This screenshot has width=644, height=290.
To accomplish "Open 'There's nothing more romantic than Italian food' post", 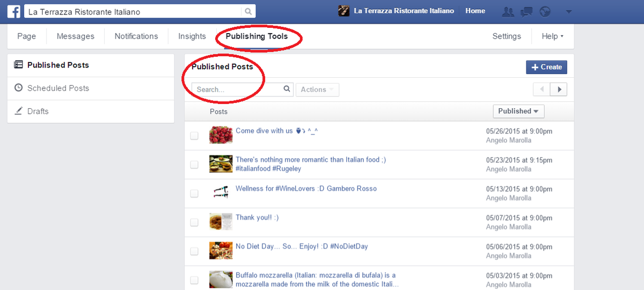I will point(311,164).
